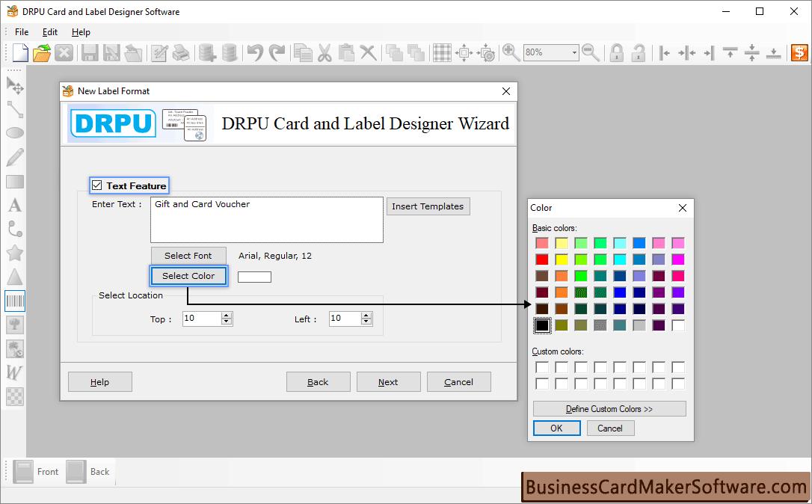Open the Help menu
This screenshot has width=812, height=504.
pyautogui.click(x=81, y=32)
